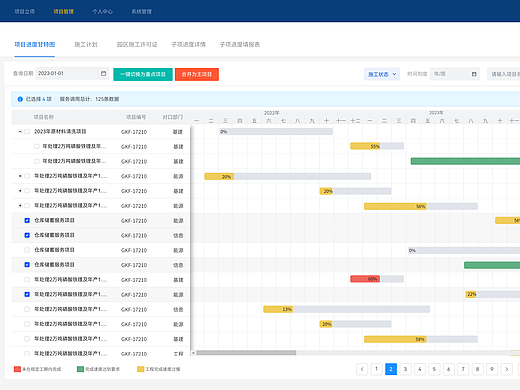This screenshot has height=390, width=520.
Task: Go to page 9
Action: 492,369
